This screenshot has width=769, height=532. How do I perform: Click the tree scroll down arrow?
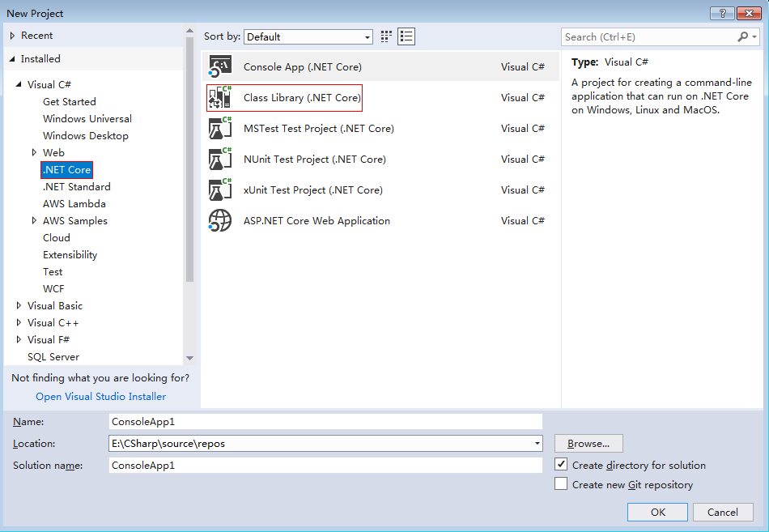(189, 358)
